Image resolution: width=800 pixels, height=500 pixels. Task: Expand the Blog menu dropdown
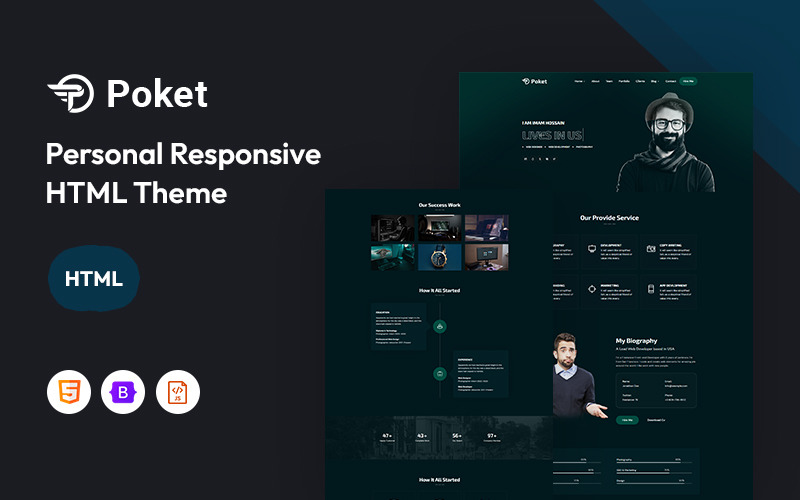(x=654, y=80)
